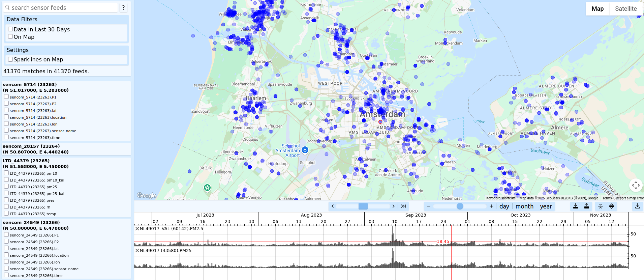This screenshot has width=644, height=280.
Task: Jump to latest data on timeline
Action: click(403, 206)
